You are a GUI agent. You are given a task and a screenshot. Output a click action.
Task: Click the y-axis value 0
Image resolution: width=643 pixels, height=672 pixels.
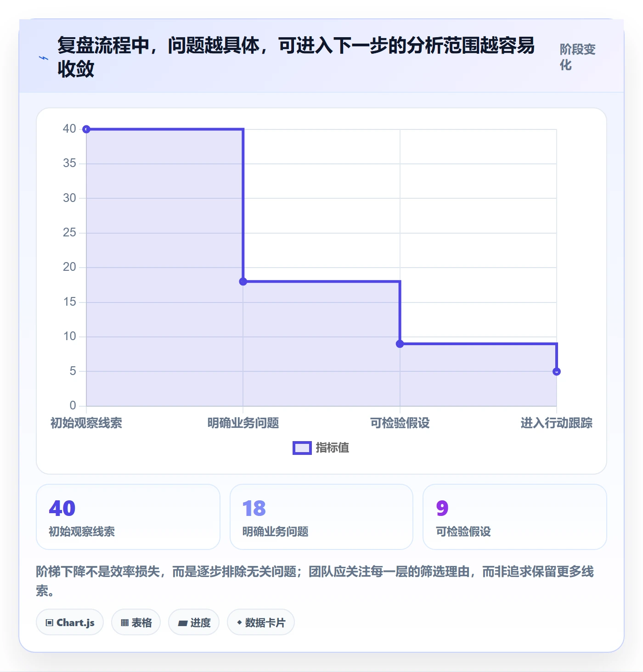[x=73, y=405]
